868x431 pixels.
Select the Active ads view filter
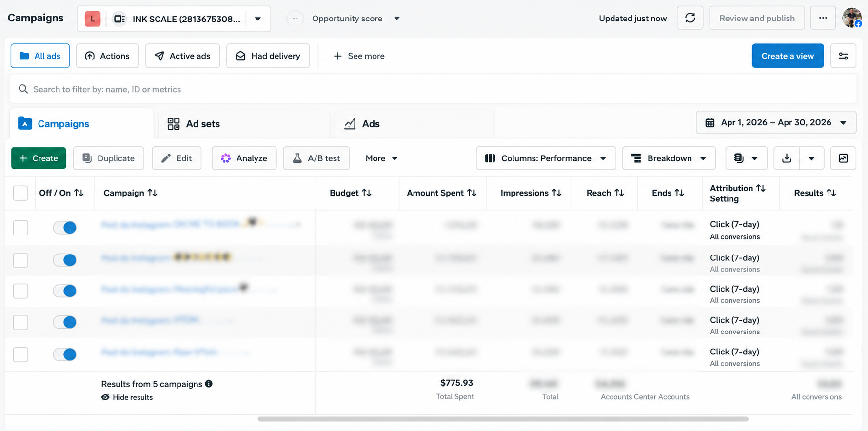point(182,56)
